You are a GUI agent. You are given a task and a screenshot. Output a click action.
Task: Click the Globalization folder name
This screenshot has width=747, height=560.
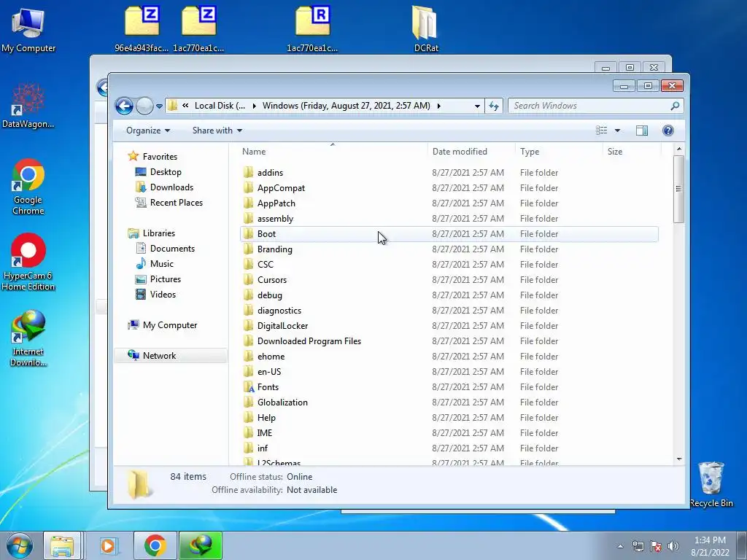pos(282,402)
